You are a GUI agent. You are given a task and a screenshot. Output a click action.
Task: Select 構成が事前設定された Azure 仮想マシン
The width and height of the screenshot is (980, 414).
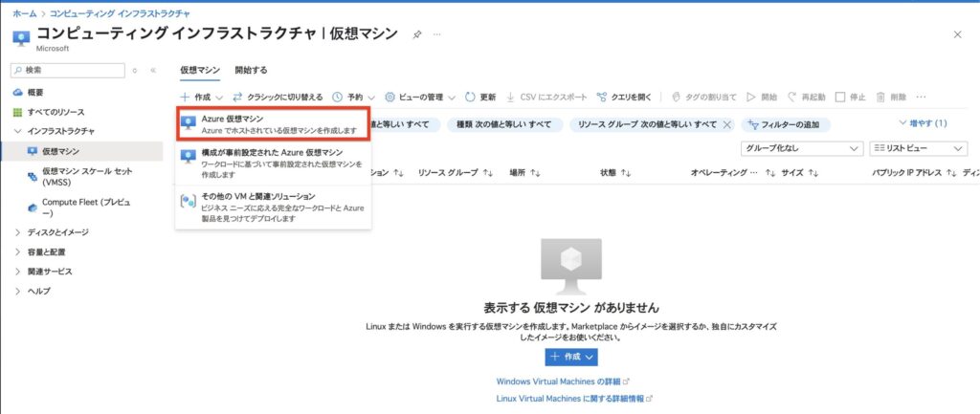(274, 163)
